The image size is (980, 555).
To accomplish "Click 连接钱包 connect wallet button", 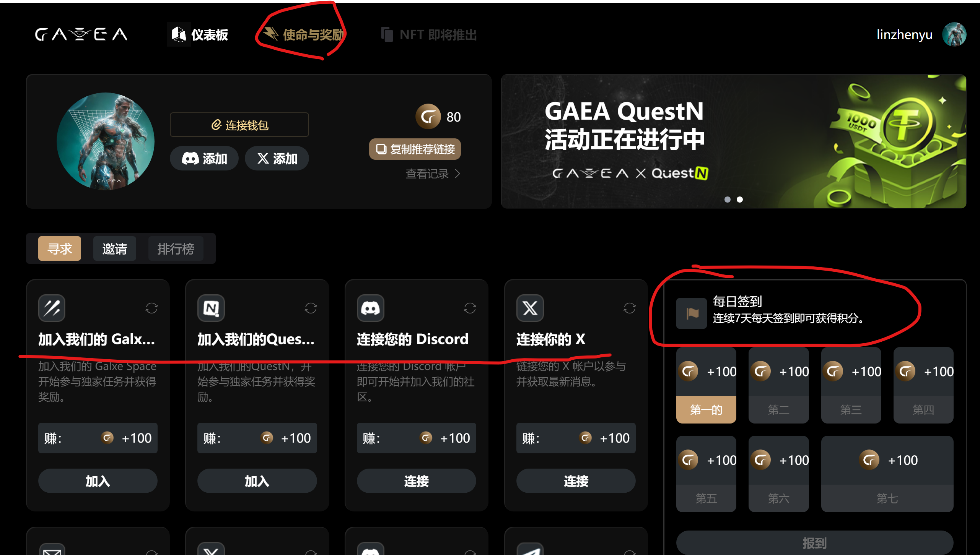I will coord(239,125).
